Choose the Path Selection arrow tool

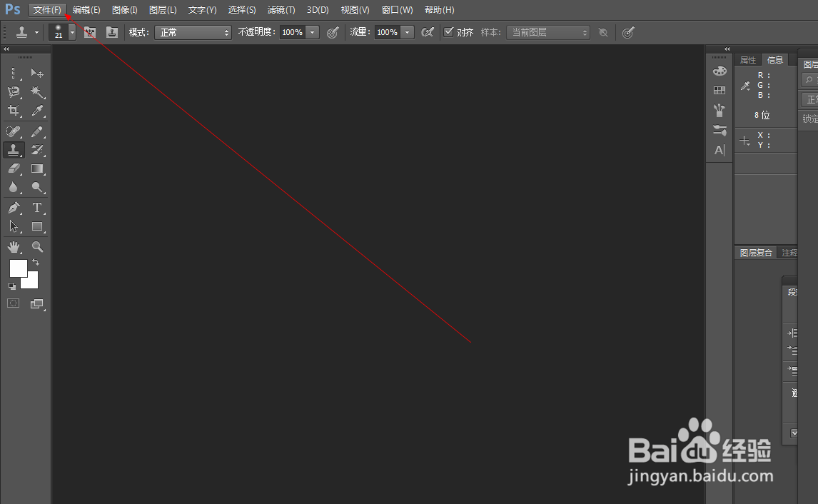(x=14, y=226)
